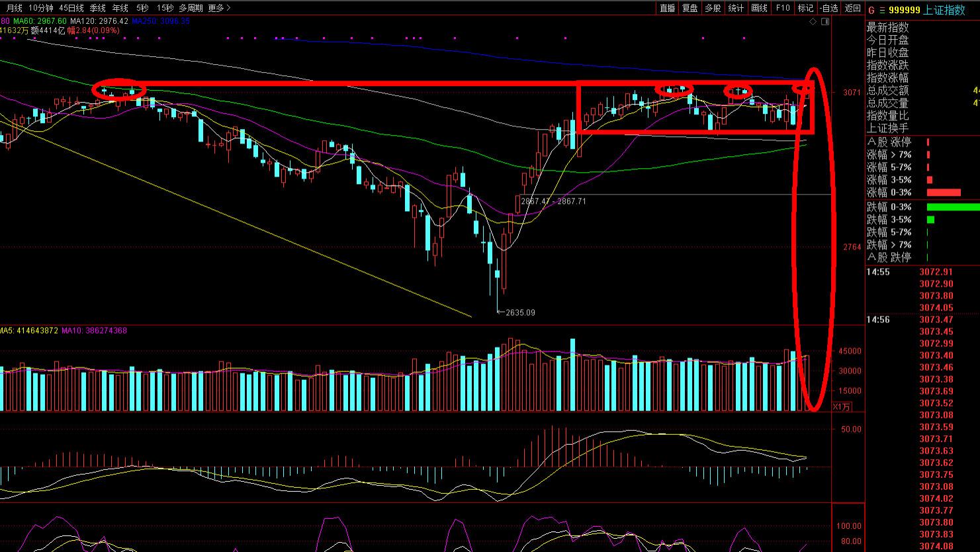Click the green 跌幅 3-5% distribution bar

point(931,219)
